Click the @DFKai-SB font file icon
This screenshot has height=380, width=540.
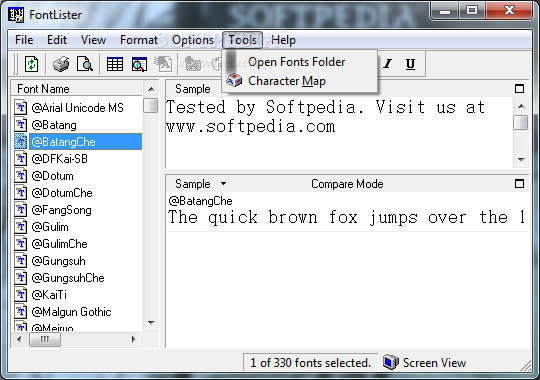click(21, 159)
